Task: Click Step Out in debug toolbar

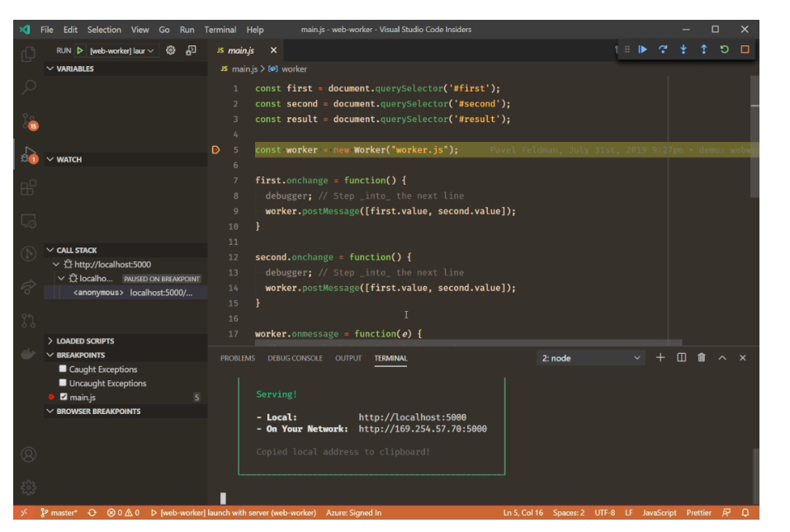Action: [704, 49]
